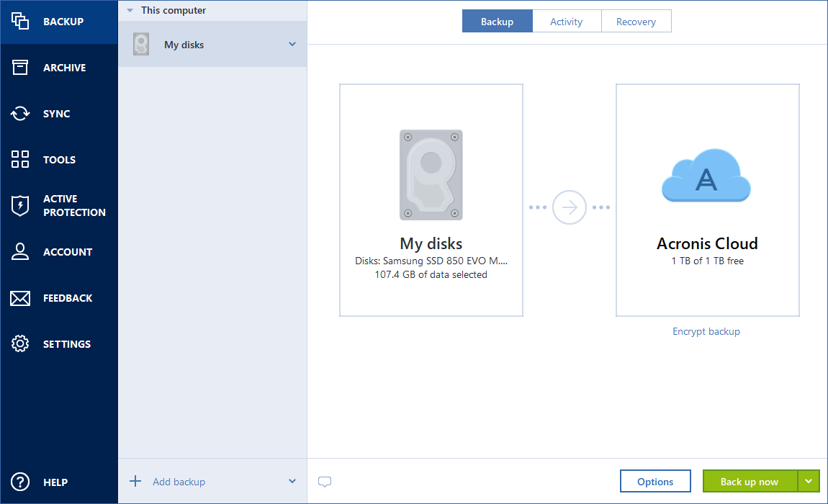Image resolution: width=828 pixels, height=504 pixels.
Task: Open the Tools panel
Action: pyautogui.click(x=59, y=159)
